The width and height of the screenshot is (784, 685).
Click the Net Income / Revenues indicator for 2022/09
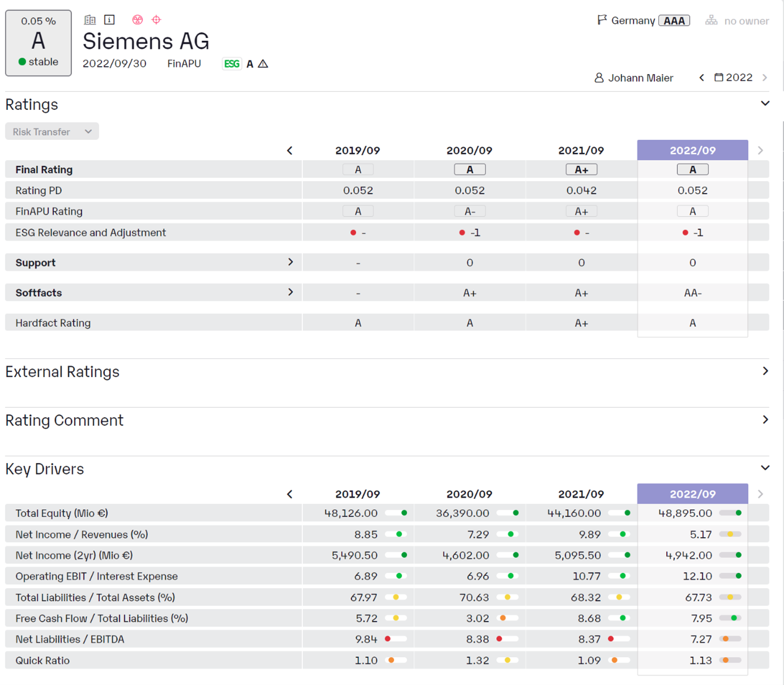click(x=730, y=534)
